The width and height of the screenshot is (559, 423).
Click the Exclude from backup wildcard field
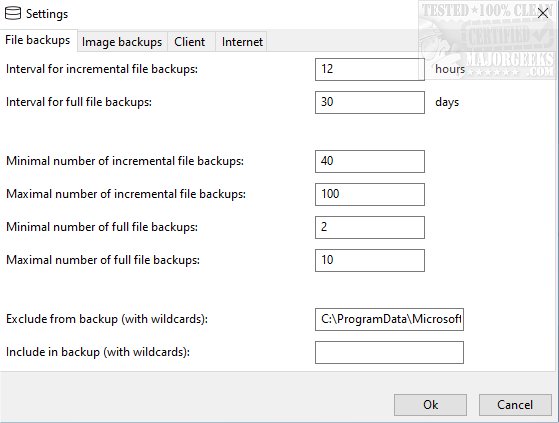click(389, 319)
